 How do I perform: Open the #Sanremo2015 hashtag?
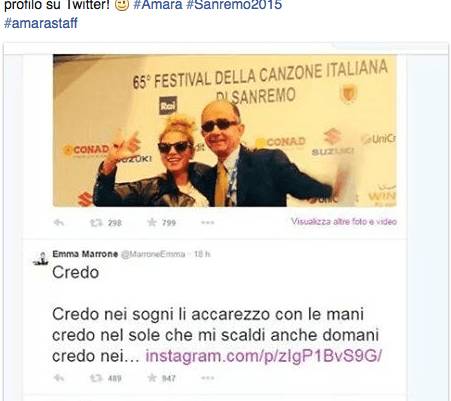pos(234,5)
